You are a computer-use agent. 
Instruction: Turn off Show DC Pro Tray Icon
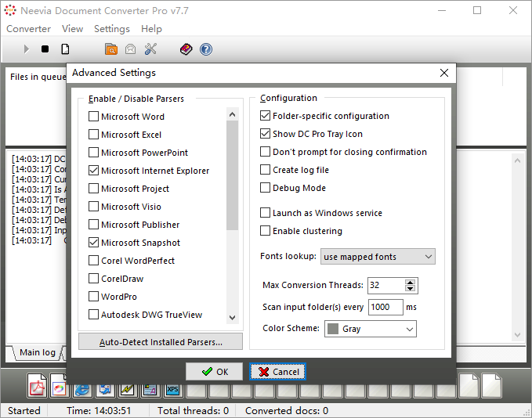coord(265,134)
